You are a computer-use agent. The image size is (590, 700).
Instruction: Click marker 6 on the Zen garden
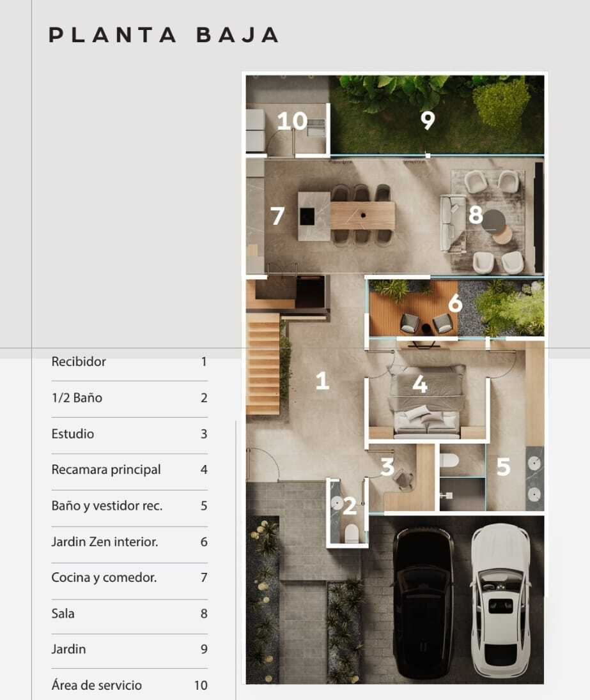point(454,303)
